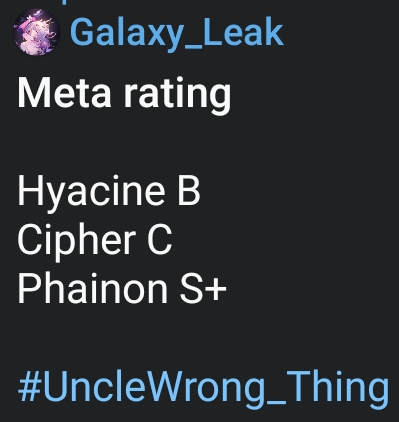Click the S+ rating after Phainon

pos(203,288)
